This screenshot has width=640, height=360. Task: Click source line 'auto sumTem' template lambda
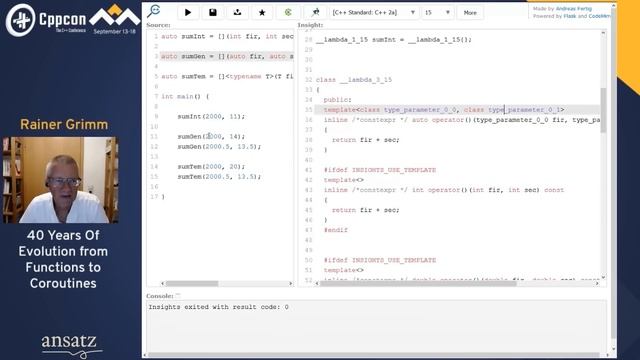(x=227, y=76)
